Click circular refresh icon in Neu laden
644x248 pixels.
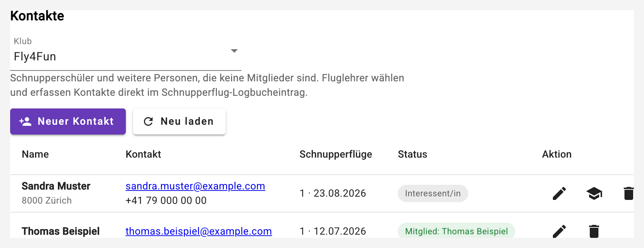(148, 121)
